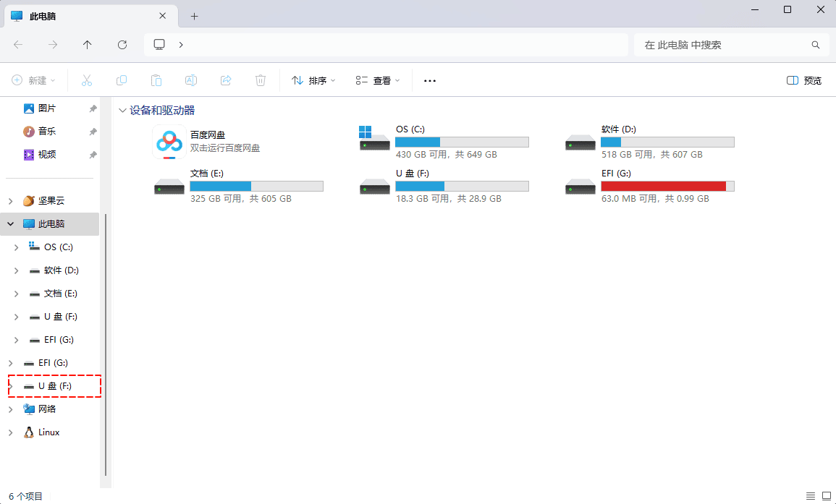The width and height of the screenshot is (836, 504).
Task: Click the Delete trash icon
Action: point(261,80)
